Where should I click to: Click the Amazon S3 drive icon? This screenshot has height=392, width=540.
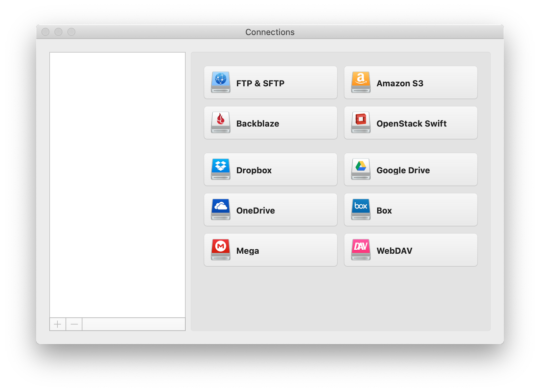click(361, 82)
